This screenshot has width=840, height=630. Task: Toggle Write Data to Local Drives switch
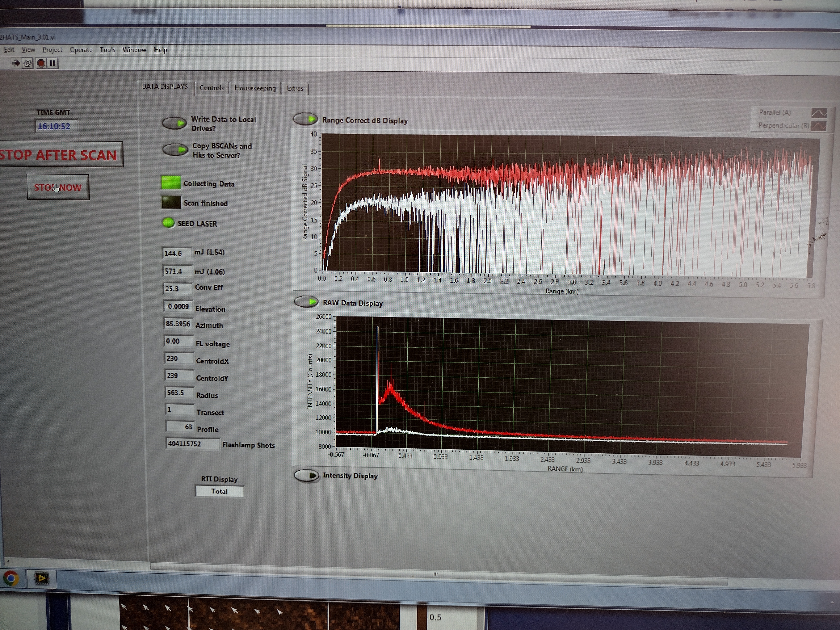174,123
